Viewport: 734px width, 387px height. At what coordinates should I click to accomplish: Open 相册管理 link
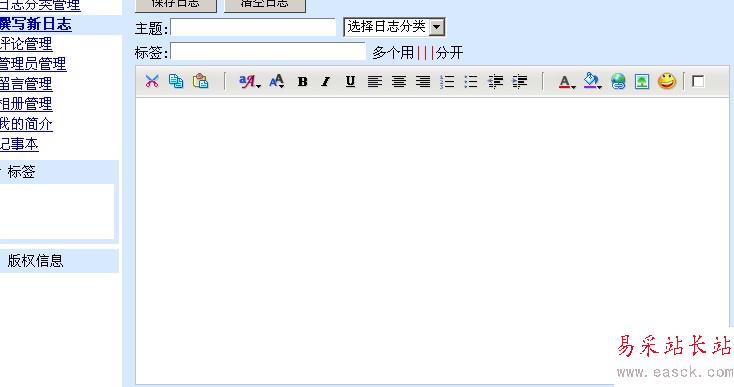click(x=26, y=104)
